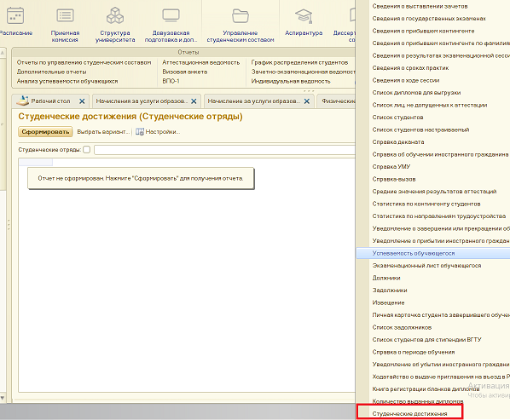Image resolution: width=510 pixels, height=420 pixels.
Task: Open Довузовская подготовка monitor icon
Action: click(x=171, y=15)
